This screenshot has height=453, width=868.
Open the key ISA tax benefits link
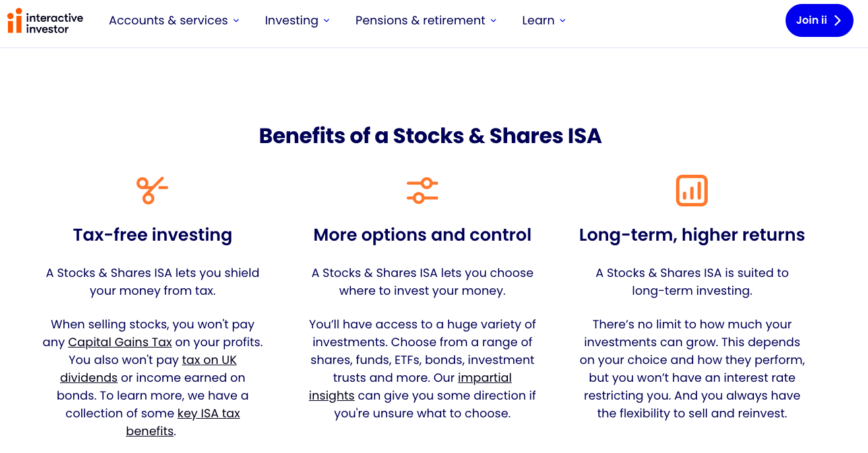(x=208, y=413)
